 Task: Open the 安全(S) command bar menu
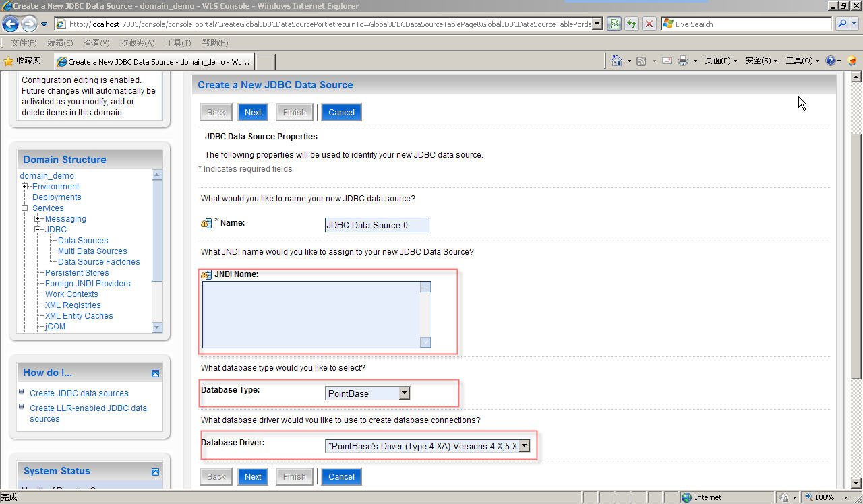pyautogui.click(x=761, y=61)
